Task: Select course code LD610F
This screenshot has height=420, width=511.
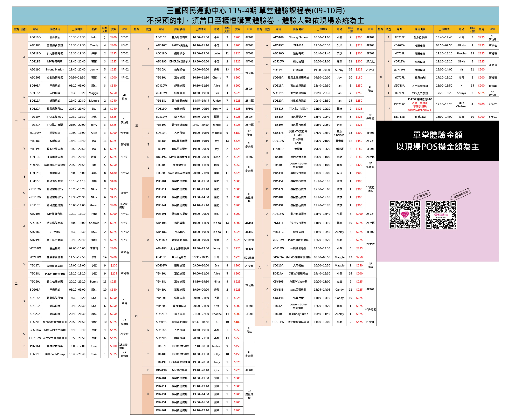Action: 278,314
